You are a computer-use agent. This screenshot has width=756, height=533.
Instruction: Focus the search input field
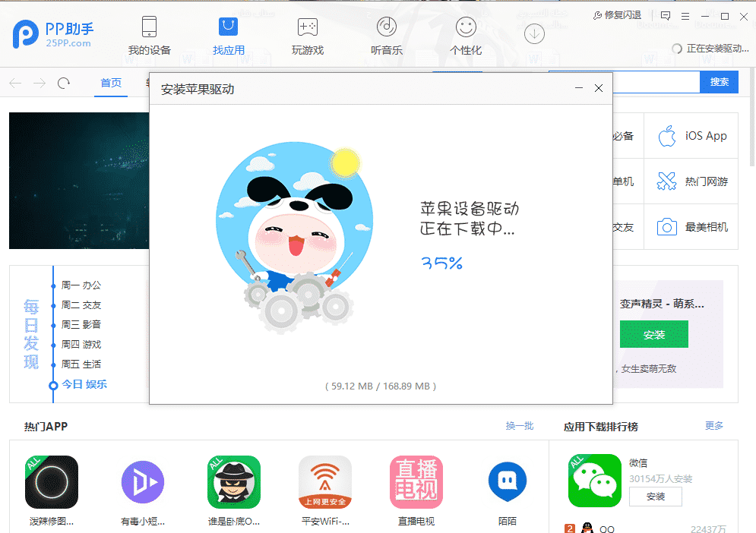coord(656,82)
